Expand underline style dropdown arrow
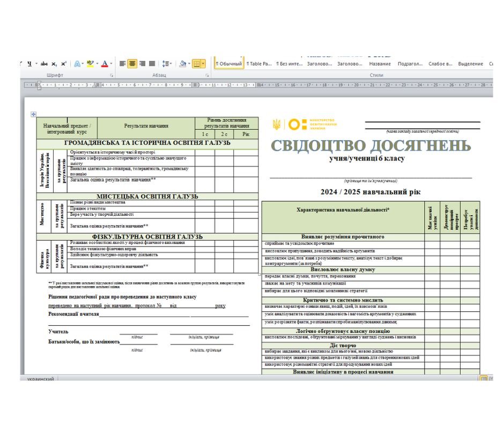Screen dimensions: 504x423 [x=36, y=64]
